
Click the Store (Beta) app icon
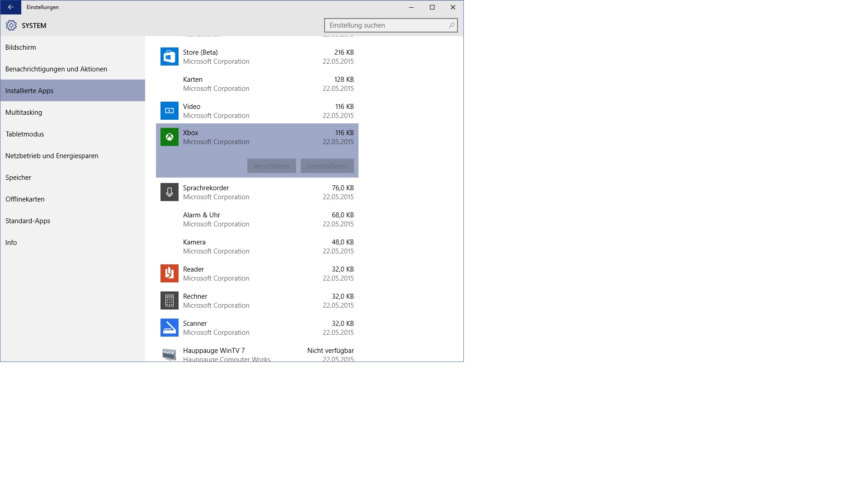click(x=169, y=56)
